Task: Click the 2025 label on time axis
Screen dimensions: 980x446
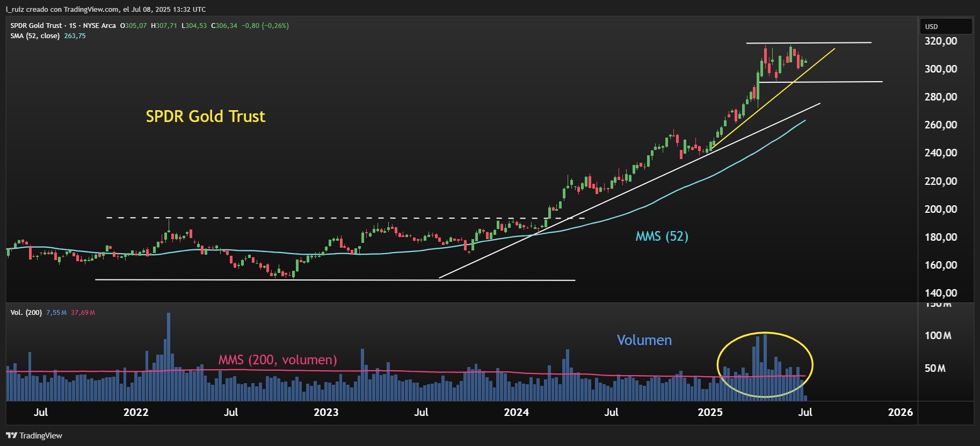Action: pyautogui.click(x=710, y=412)
